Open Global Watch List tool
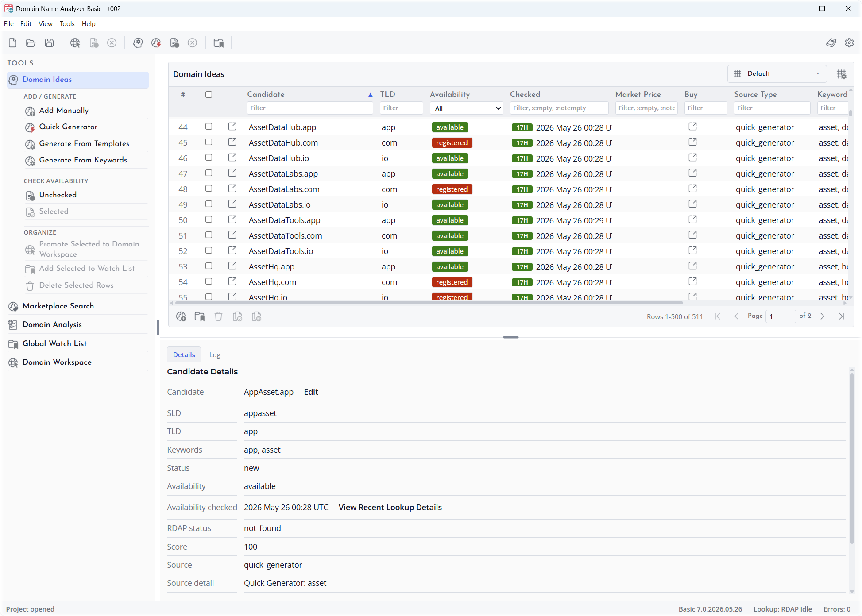Screen dimensions: 862x616 point(77,343)
